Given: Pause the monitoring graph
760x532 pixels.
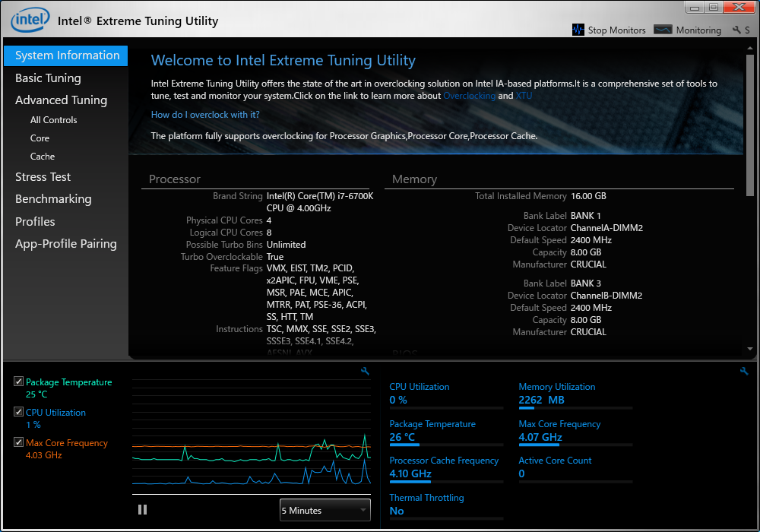Looking at the screenshot, I should (143, 510).
